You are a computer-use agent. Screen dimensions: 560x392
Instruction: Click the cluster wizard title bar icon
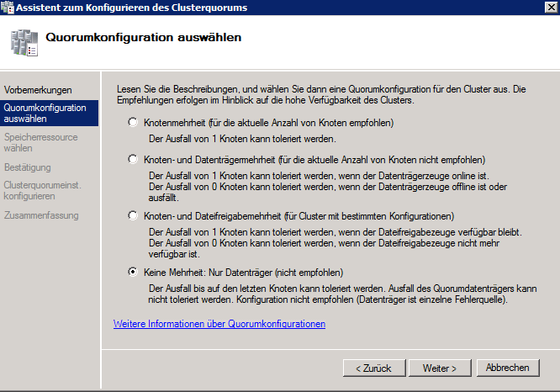7,7
